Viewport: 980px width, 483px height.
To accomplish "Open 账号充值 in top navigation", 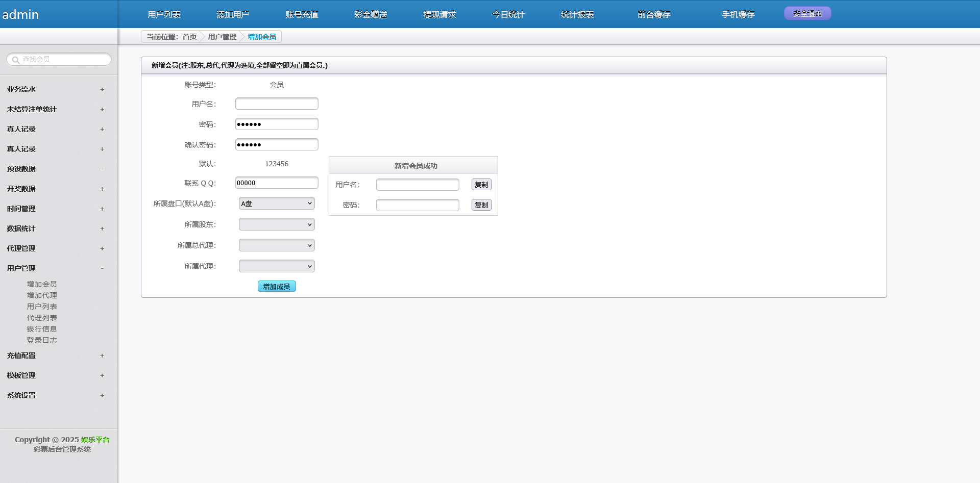I will (x=302, y=15).
